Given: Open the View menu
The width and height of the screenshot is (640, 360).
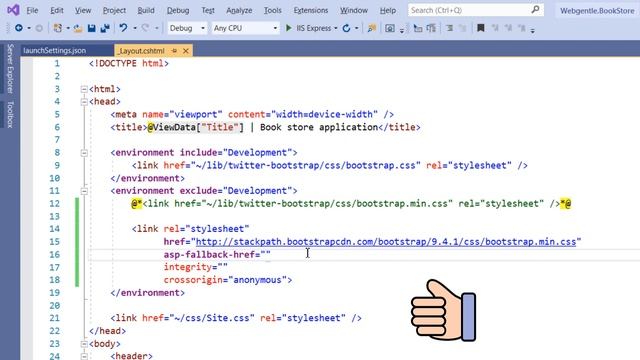Looking at the screenshot, I should tap(83, 10).
